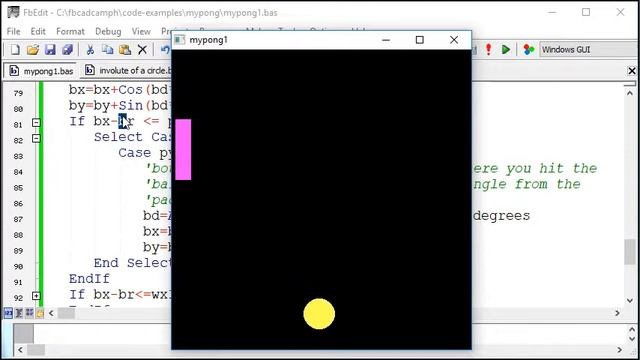640x360 pixels.
Task: Click the output panel horizontal scroll right arrow
Action: [x=620, y=350]
